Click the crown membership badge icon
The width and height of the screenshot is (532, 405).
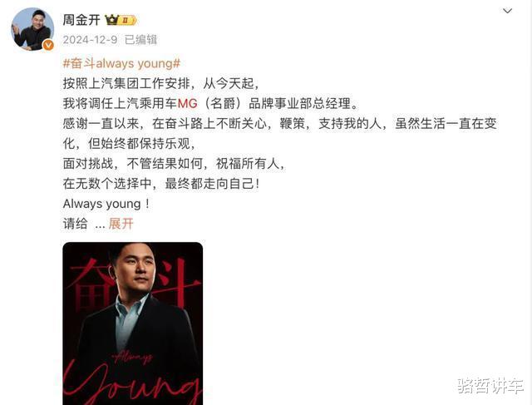click(111, 20)
